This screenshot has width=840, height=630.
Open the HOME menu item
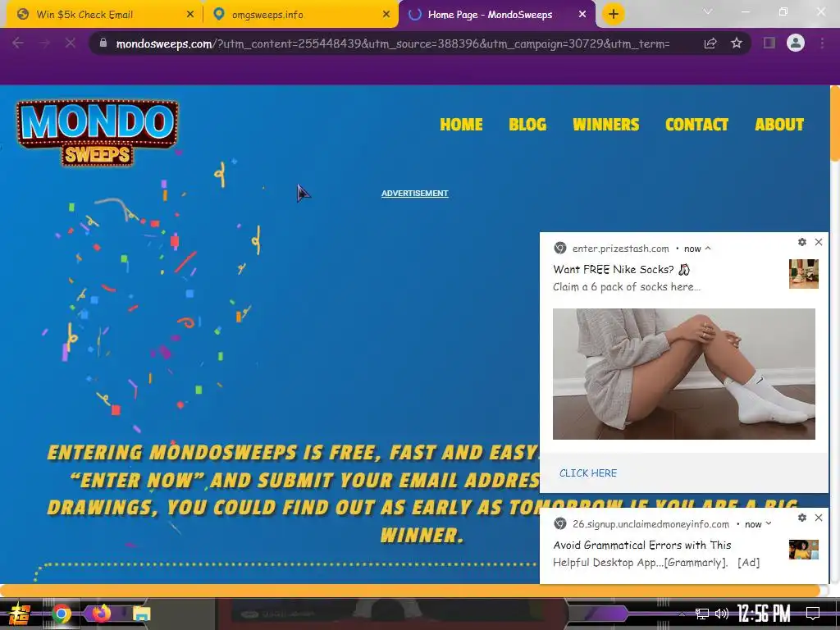pos(461,125)
